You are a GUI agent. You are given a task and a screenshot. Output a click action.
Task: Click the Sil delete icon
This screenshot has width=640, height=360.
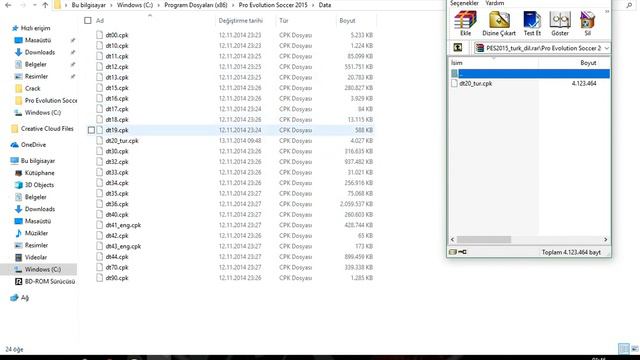pyautogui.click(x=587, y=23)
